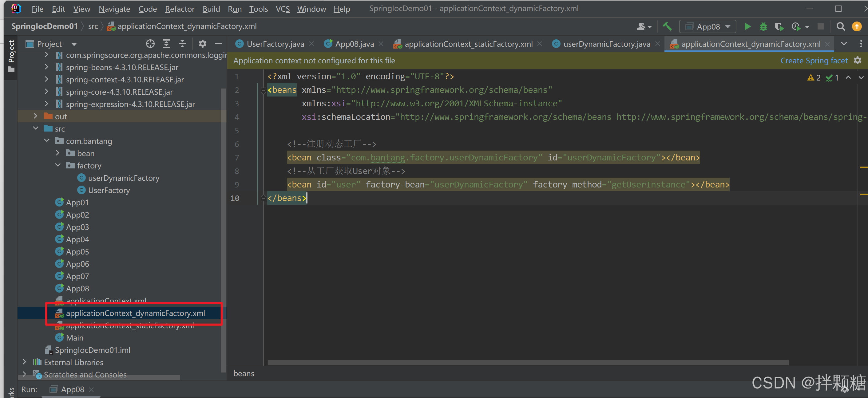Open App08 run configuration dropdown
The image size is (868, 398).
pyautogui.click(x=707, y=27)
